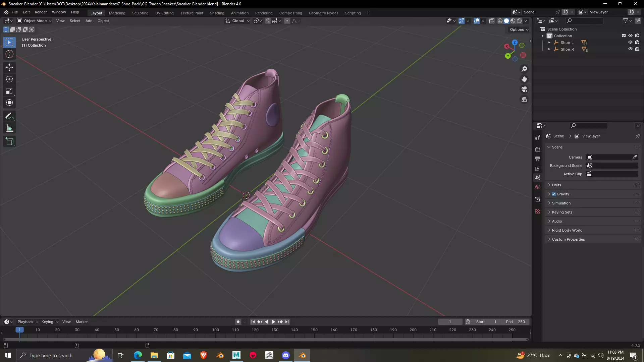
Task: Choose the Annotate pencil tool
Action: click(x=9, y=116)
